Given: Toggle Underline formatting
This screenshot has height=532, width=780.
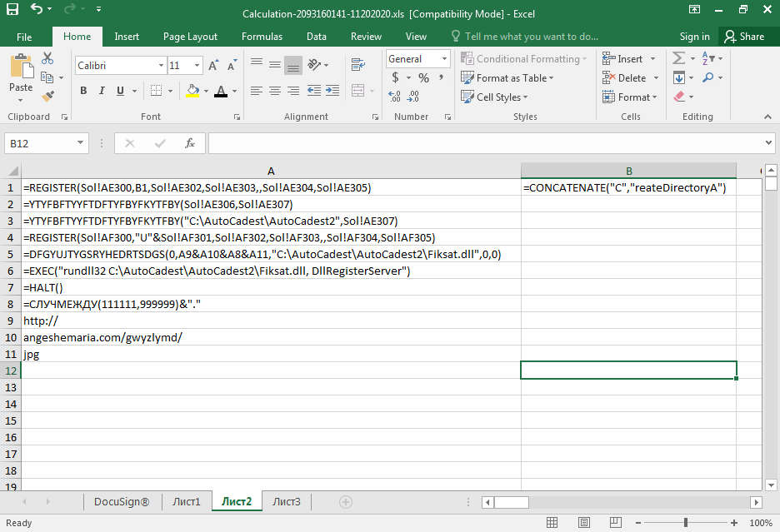Looking at the screenshot, I should click(x=120, y=91).
